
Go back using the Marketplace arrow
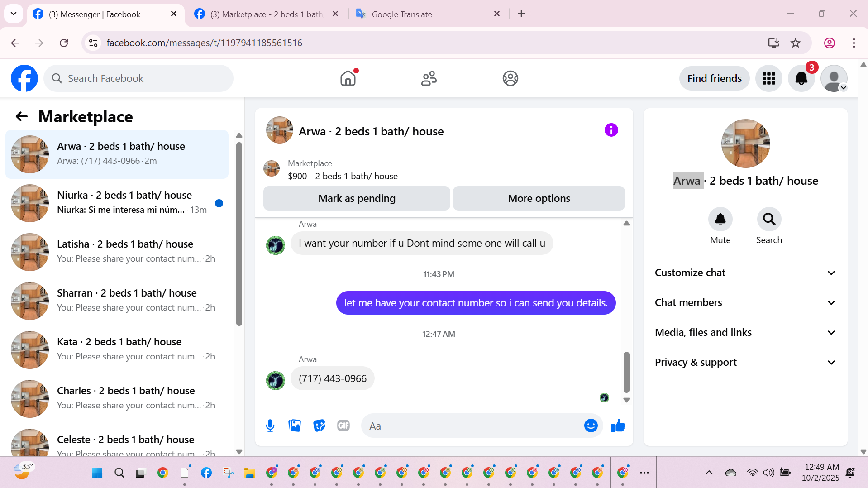(22, 117)
